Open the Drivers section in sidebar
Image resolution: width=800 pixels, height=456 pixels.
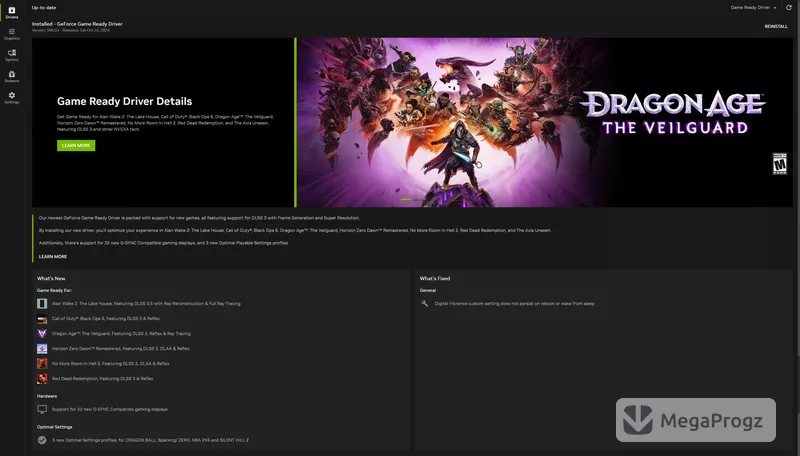coord(12,12)
